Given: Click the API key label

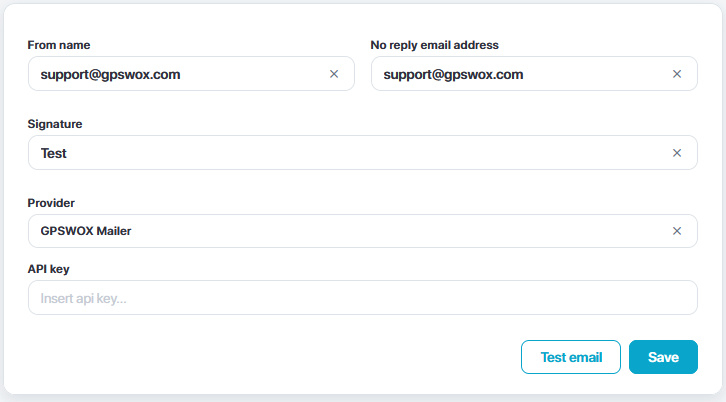Looking at the screenshot, I should (49, 269).
